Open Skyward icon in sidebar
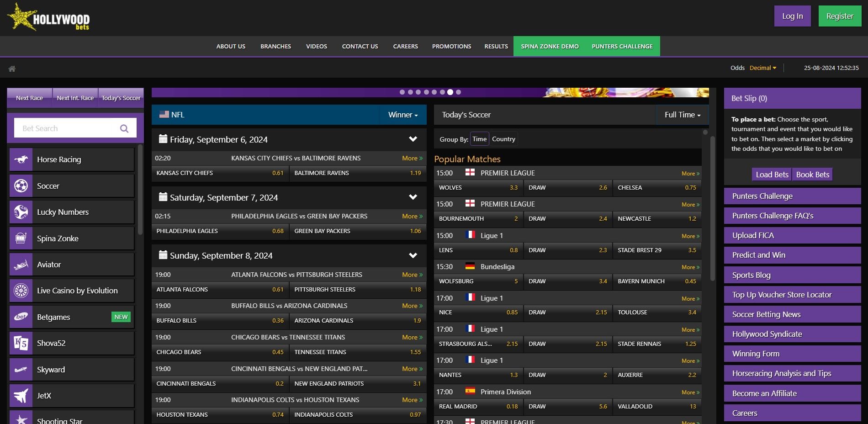The image size is (868, 424). point(21,370)
